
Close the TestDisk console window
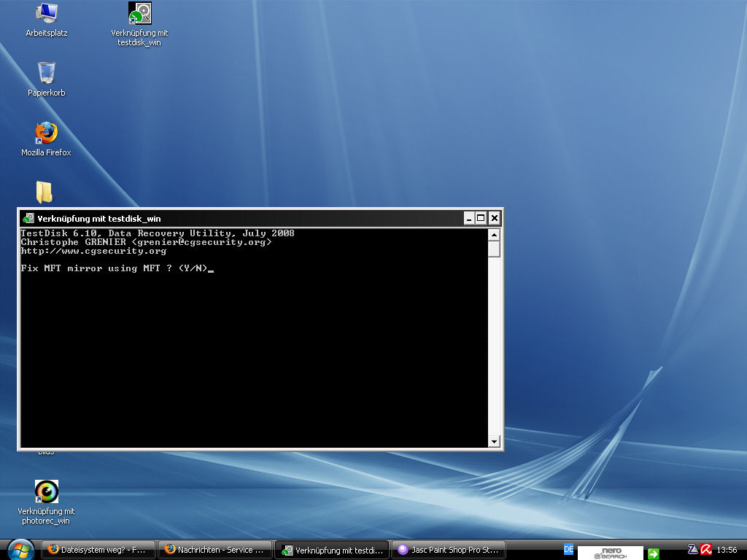(x=495, y=218)
